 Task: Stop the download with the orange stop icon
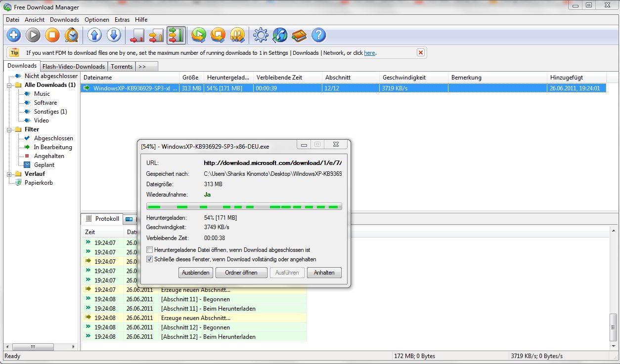tap(52, 35)
